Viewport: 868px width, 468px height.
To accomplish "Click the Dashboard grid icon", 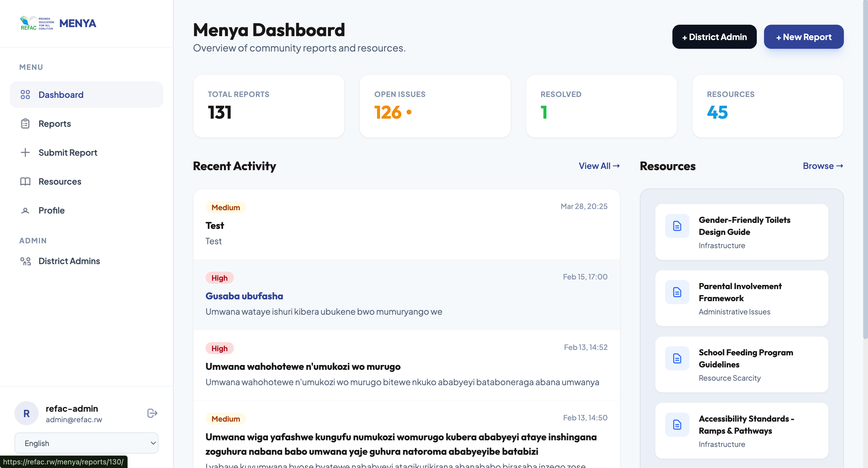I will point(25,95).
